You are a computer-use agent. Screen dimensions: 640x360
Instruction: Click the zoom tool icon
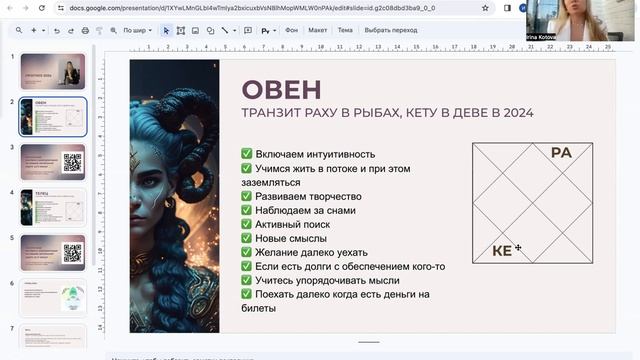(113, 31)
